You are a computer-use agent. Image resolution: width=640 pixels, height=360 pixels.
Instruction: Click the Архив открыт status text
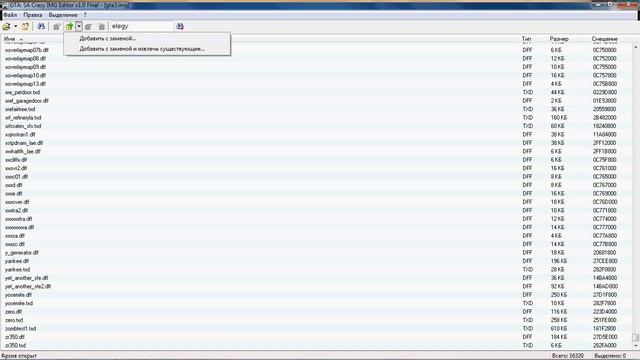pyautogui.click(x=19, y=356)
